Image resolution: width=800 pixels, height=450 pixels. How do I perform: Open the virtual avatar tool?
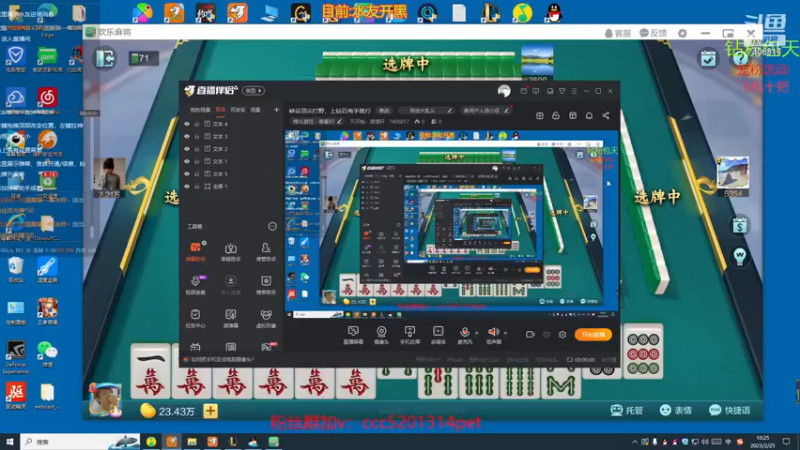[x=266, y=318]
